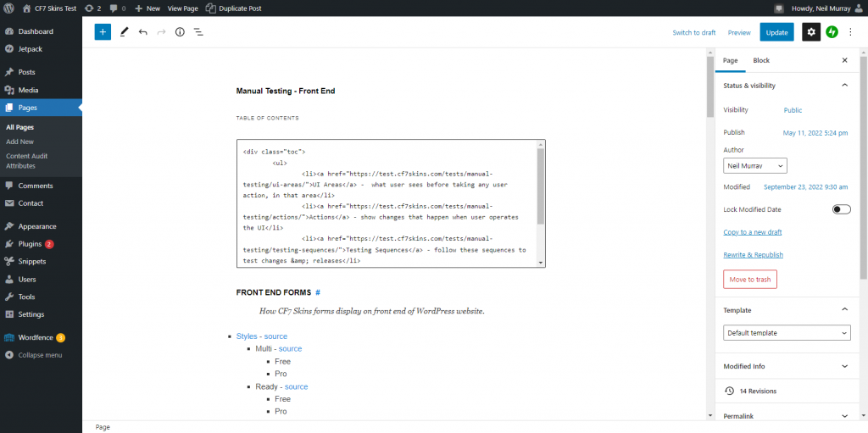Open the Default template dropdown

(x=787, y=333)
